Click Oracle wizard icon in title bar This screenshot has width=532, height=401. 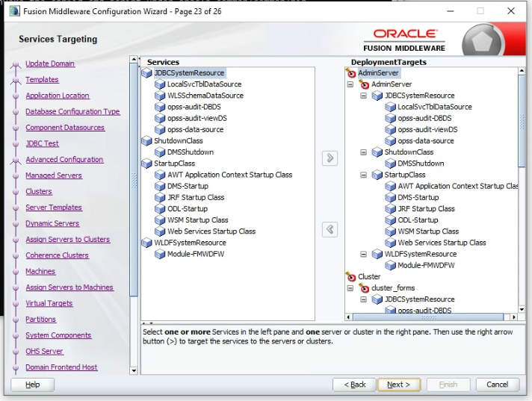coord(15,11)
